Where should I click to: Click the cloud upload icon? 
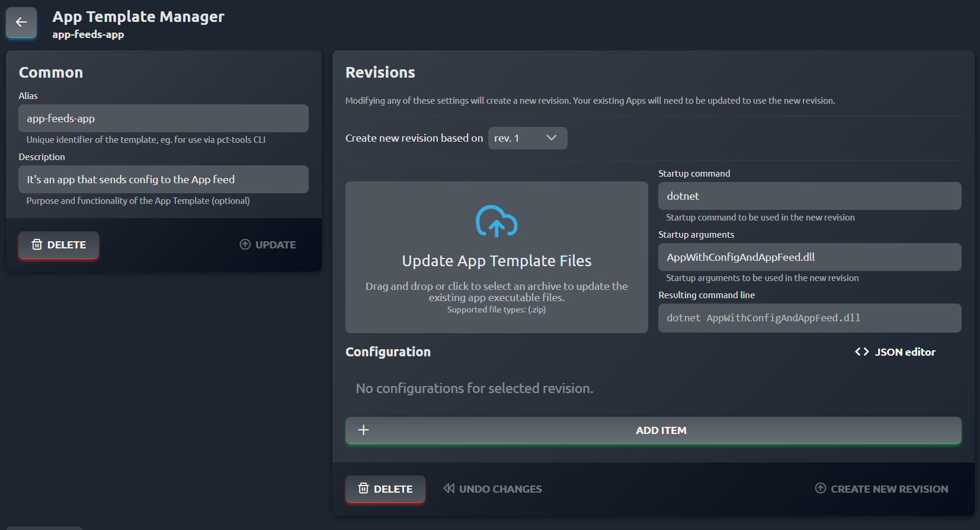pyautogui.click(x=497, y=221)
